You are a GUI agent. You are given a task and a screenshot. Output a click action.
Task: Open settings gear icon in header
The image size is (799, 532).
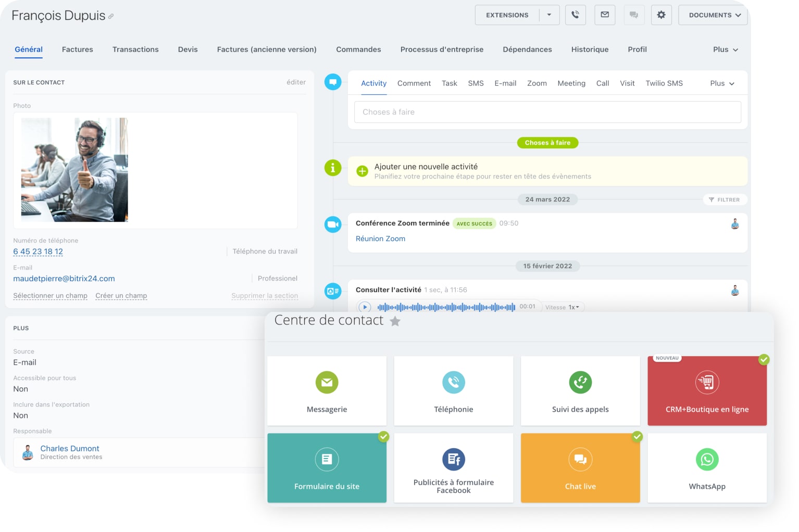[661, 15]
